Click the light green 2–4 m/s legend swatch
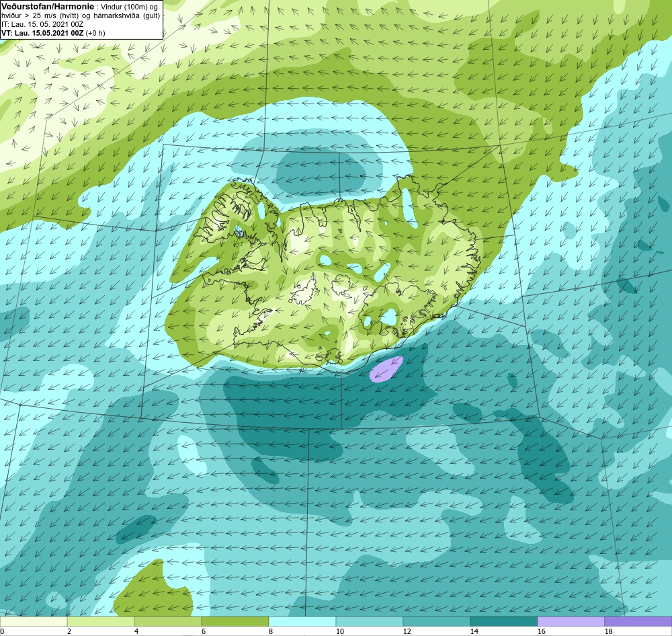The height and width of the screenshot is (636, 672). [x=101, y=621]
